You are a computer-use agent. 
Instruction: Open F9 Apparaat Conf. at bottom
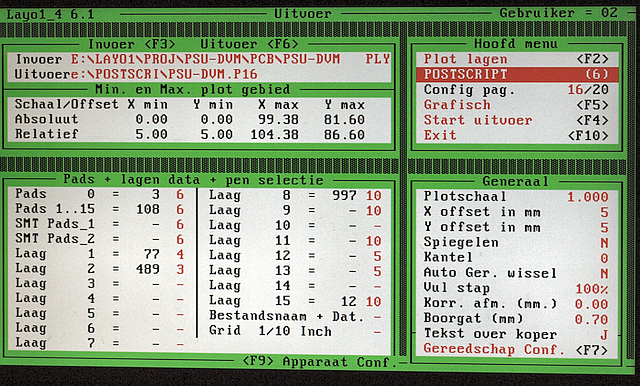point(320,362)
